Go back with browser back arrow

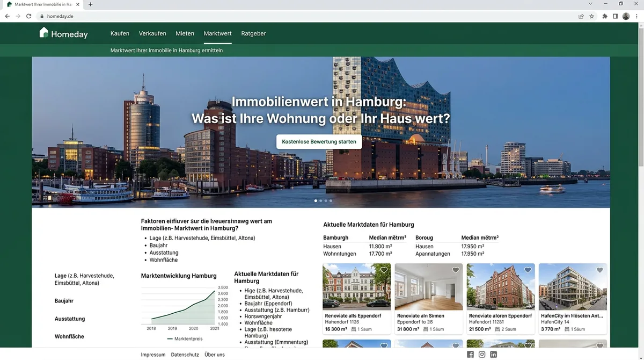click(7, 16)
